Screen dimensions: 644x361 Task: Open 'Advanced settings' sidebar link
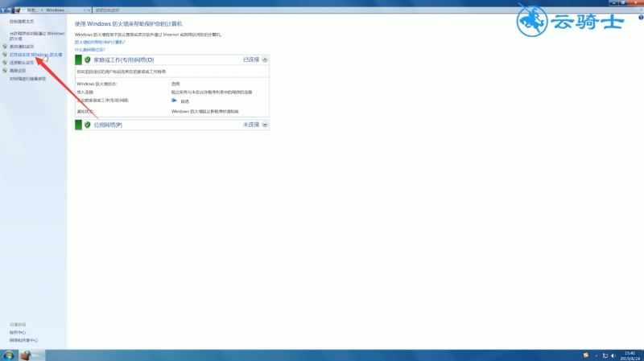[18, 71]
